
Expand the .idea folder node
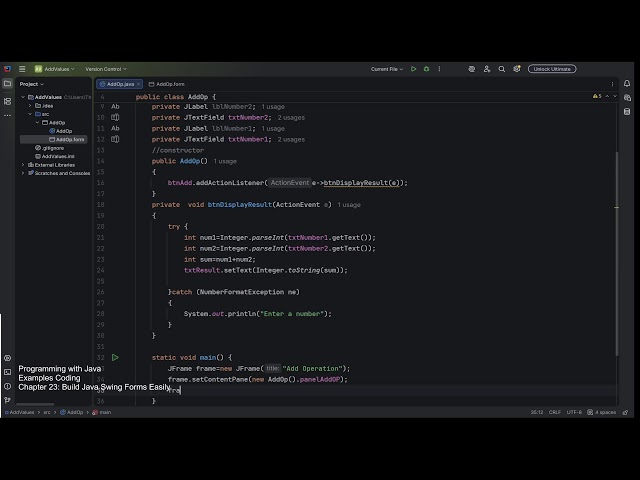coord(30,106)
